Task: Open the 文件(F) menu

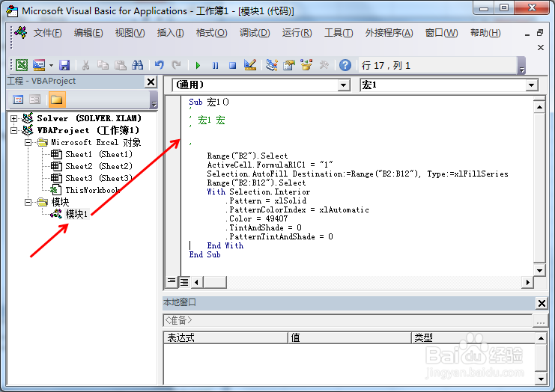Action: coord(47,33)
